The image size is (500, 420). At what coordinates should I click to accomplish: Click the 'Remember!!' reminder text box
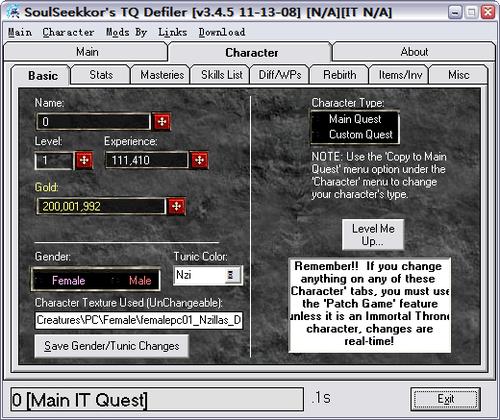[x=369, y=305]
